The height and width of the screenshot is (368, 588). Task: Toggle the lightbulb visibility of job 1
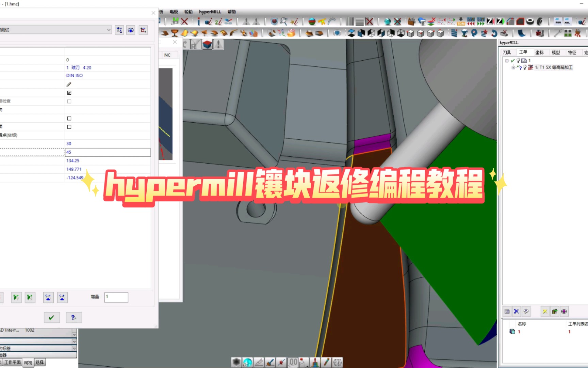click(x=518, y=60)
